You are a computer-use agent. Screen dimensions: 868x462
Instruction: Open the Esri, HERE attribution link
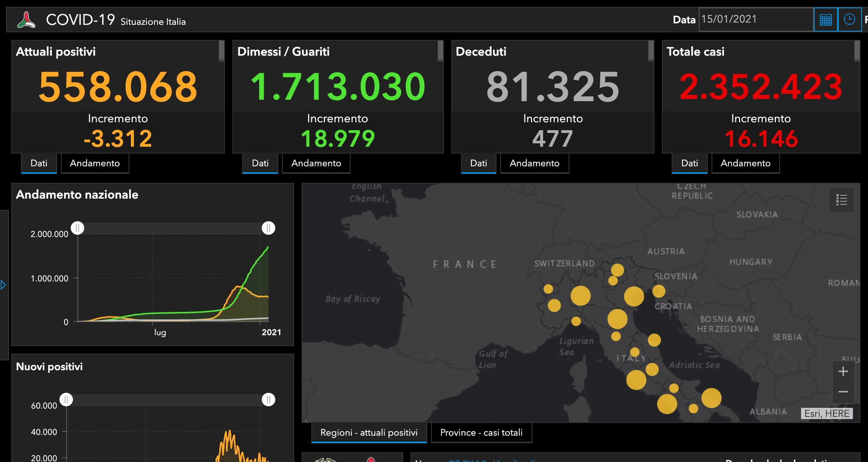pos(827,413)
